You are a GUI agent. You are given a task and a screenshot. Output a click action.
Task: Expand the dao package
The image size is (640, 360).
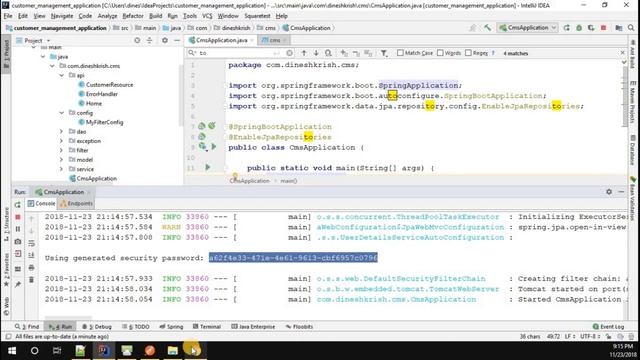click(62, 132)
